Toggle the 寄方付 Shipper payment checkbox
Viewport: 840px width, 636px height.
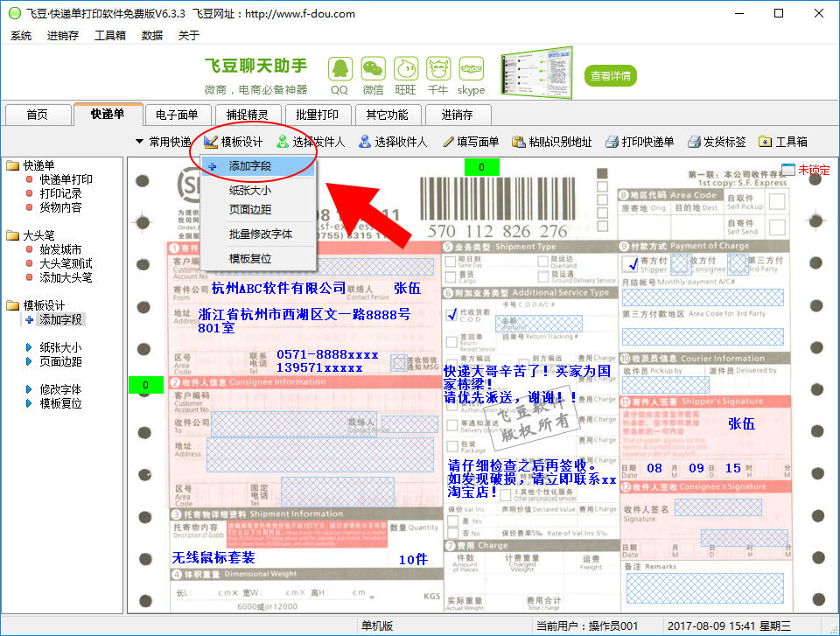pyautogui.click(x=630, y=263)
